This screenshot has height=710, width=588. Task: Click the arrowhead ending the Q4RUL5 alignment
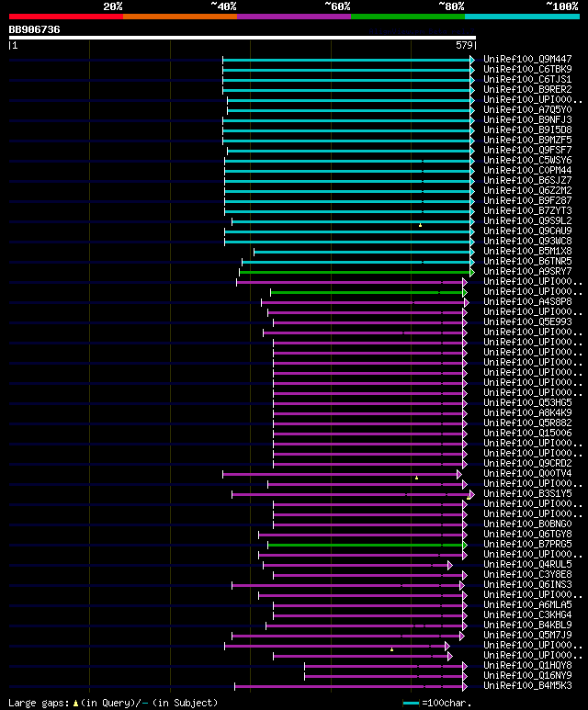(x=450, y=565)
